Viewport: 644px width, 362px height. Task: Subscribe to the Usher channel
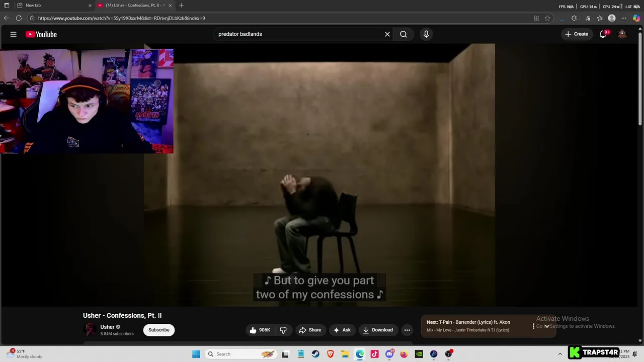point(159,330)
